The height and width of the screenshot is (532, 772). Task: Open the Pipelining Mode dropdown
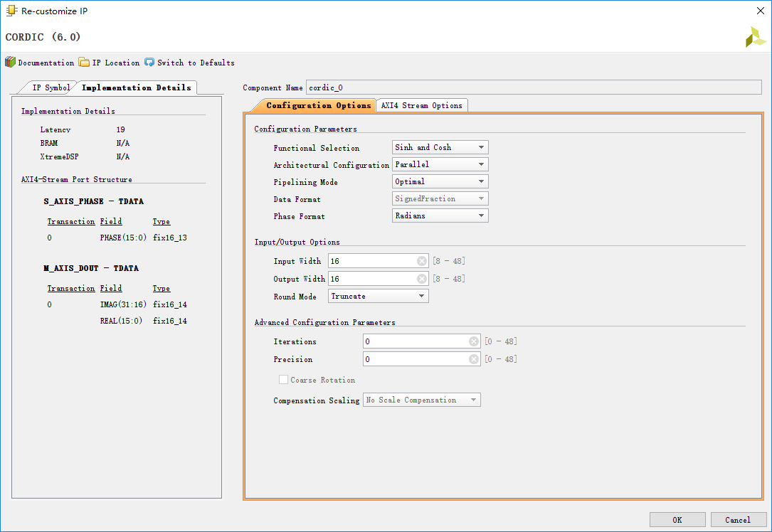pyautogui.click(x=440, y=181)
